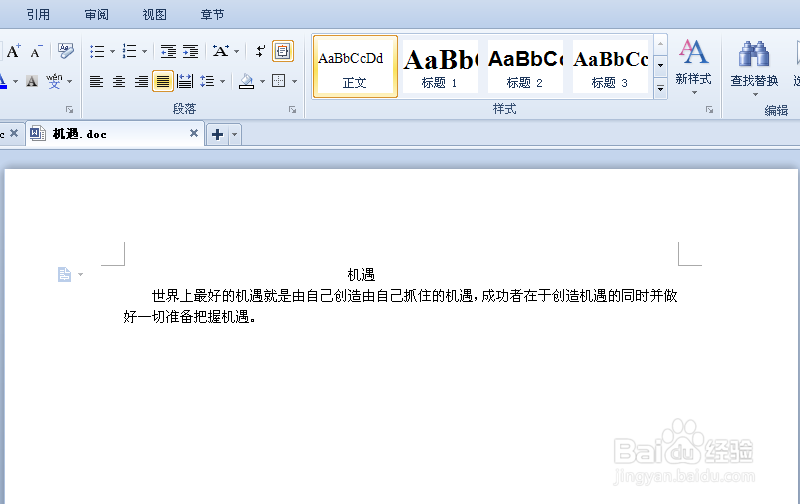Open numbering style dropdown
Image resolution: width=800 pixels, height=504 pixels.
click(144, 52)
